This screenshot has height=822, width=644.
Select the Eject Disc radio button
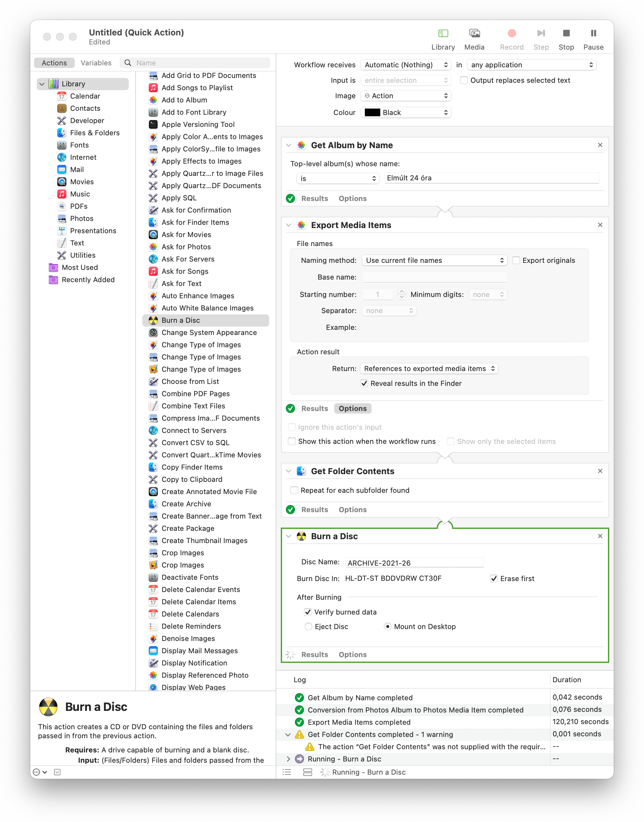click(308, 626)
